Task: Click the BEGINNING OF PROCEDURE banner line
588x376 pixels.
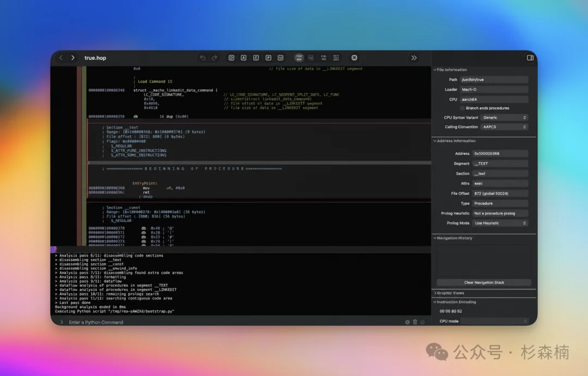Action: coord(192,169)
